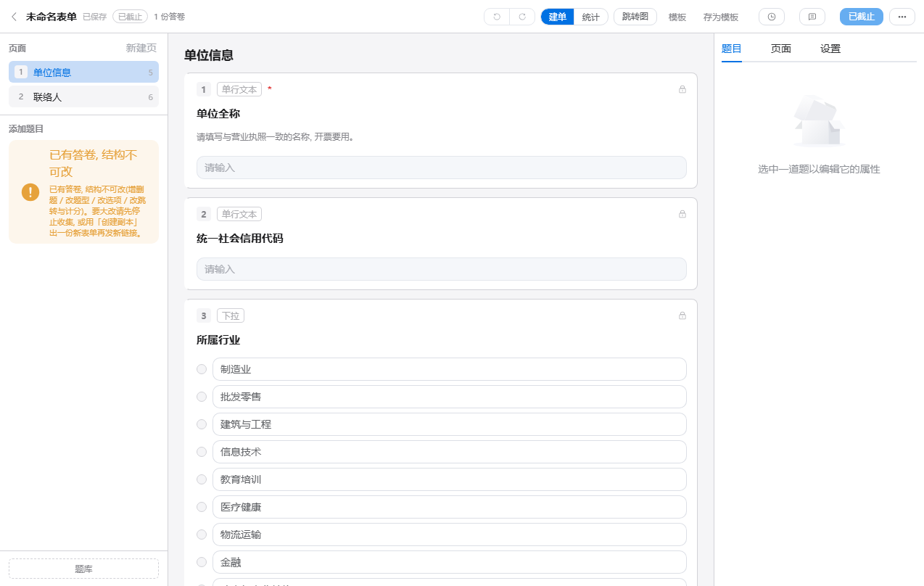
Task: Click the undo icon
Action: point(497,17)
